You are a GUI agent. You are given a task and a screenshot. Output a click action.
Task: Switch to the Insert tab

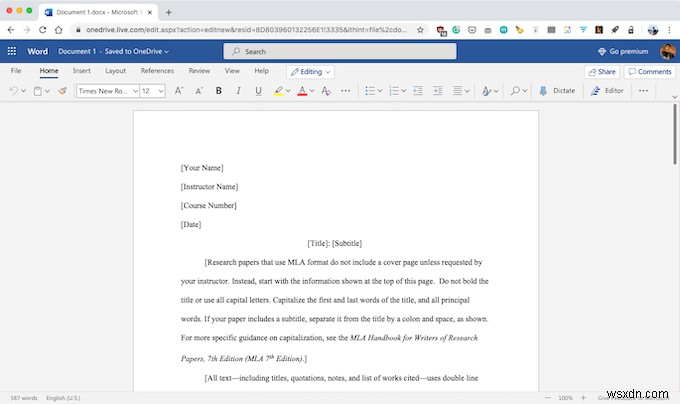(82, 71)
